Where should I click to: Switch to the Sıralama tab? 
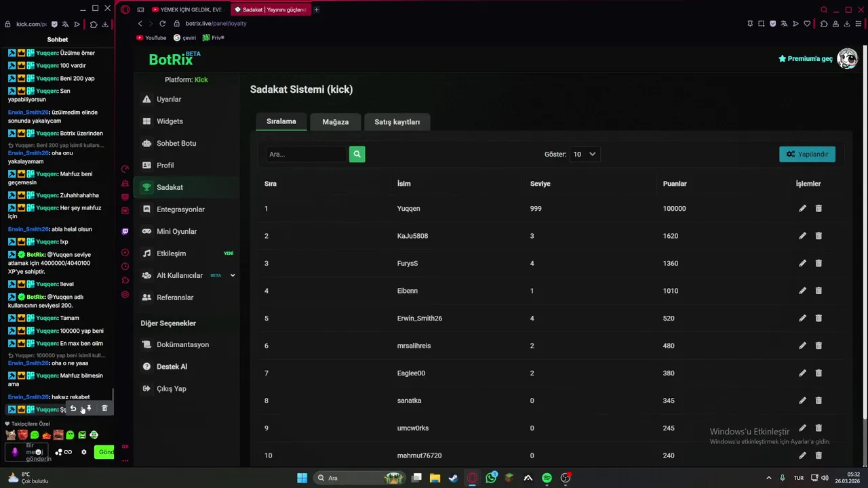pos(281,122)
